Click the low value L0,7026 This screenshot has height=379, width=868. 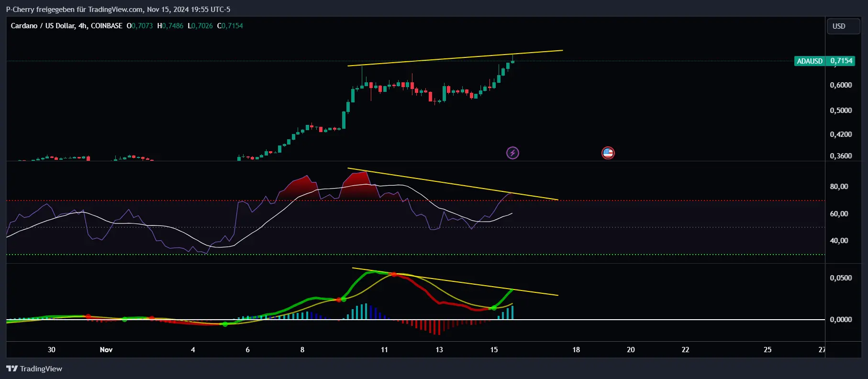[x=200, y=26]
